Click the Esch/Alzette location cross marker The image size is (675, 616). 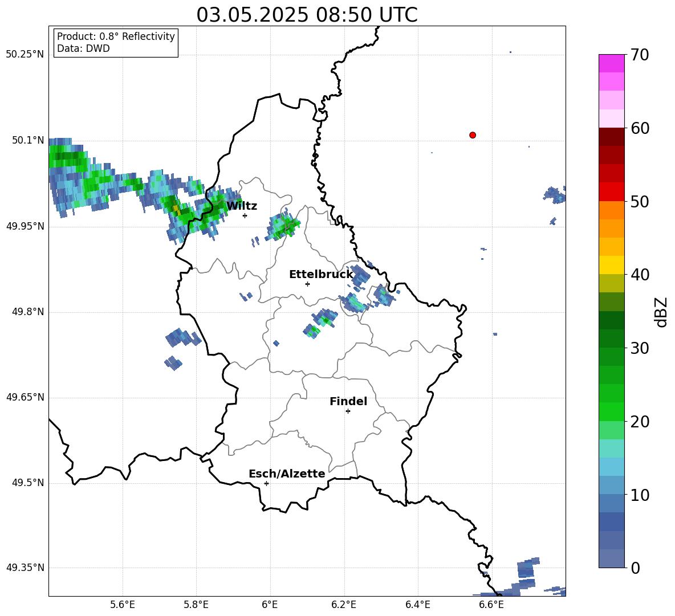pyautogui.click(x=266, y=483)
